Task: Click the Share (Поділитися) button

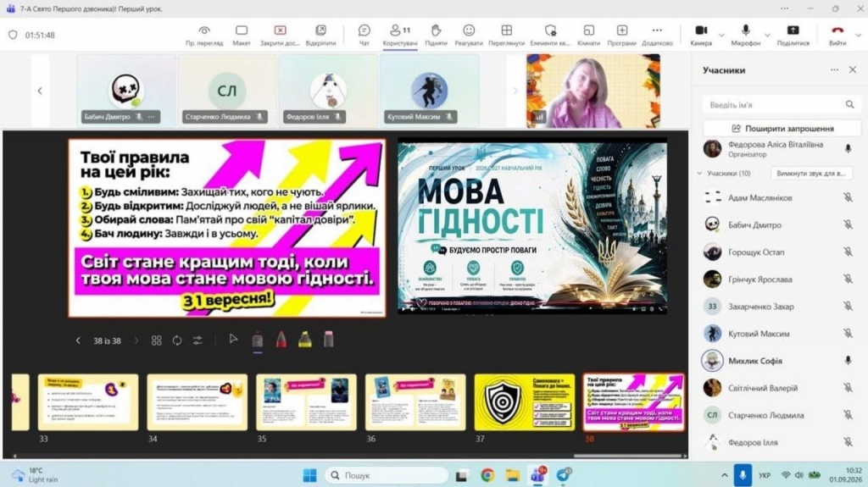Action: pyautogui.click(x=793, y=35)
